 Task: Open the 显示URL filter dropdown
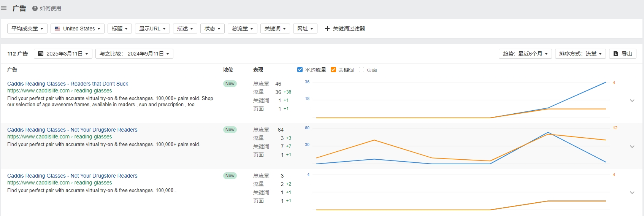click(152, 29)
